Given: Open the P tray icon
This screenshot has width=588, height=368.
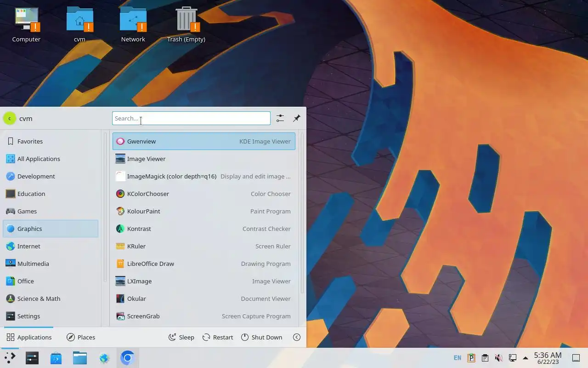Looking at the screenshot, I should tap(471, 358).
